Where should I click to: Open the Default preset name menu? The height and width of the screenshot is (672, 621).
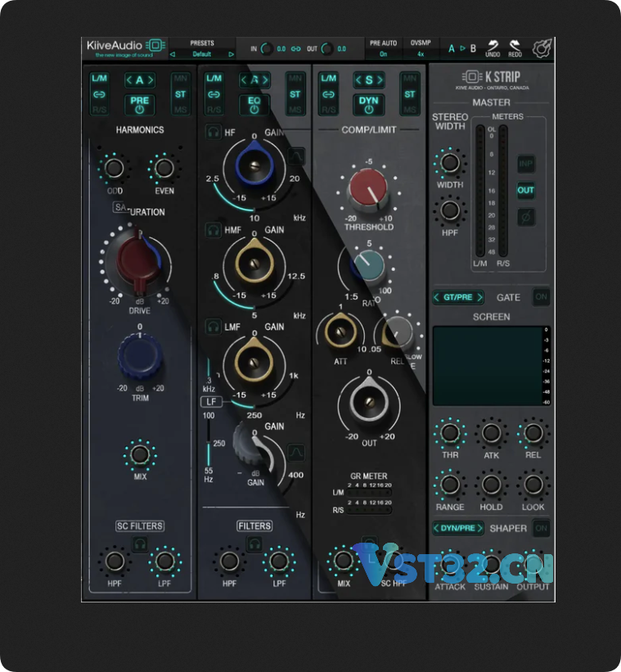202,54
